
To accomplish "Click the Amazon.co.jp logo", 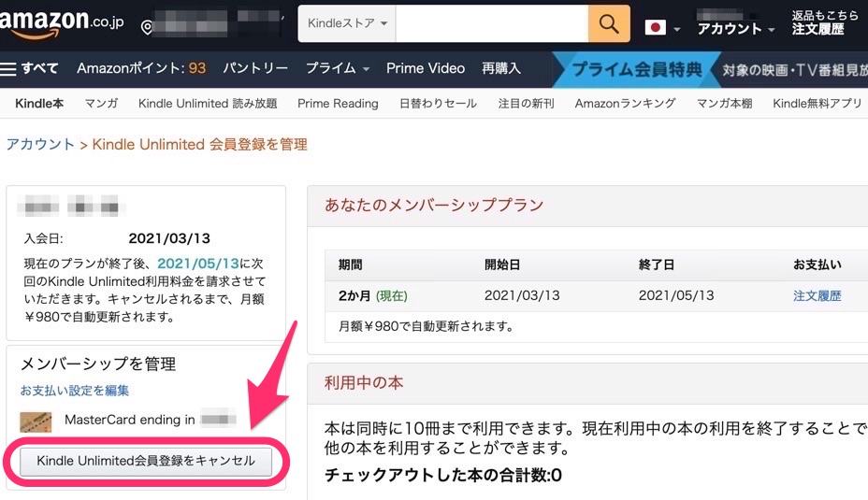I will [x=62, y=23].
